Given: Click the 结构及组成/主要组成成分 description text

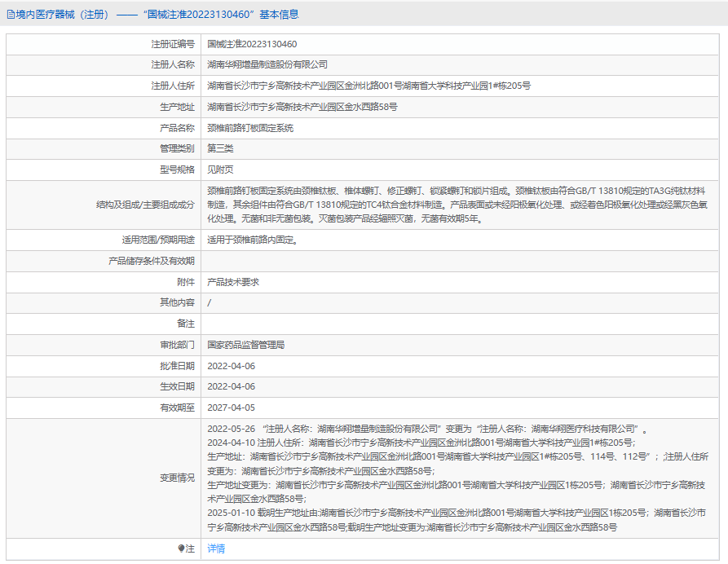Looking at the screenshot, I should (457, 204).
